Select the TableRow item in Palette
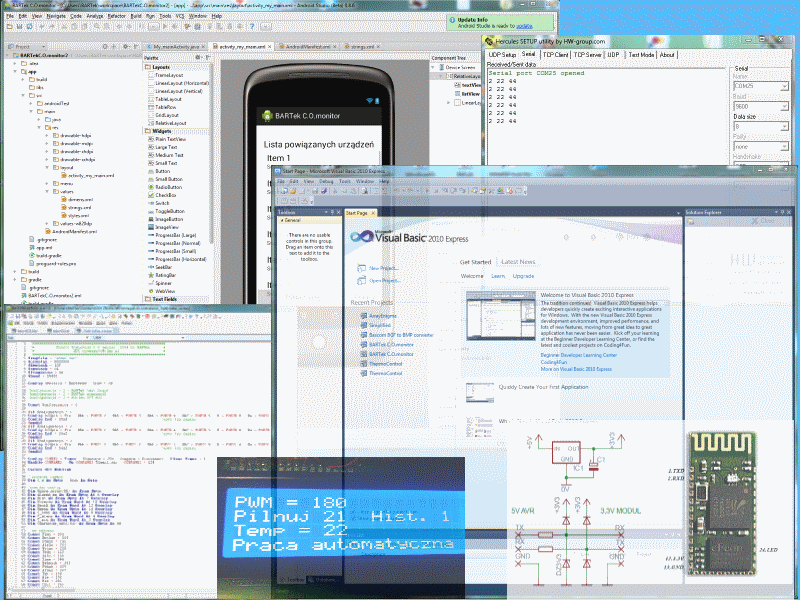 [165, 107]
